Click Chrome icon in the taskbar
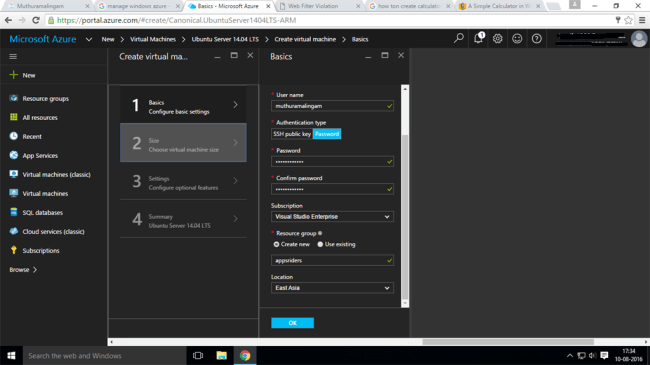The width and height of the screenshot is (650, 365). click(x=245, y=355)
